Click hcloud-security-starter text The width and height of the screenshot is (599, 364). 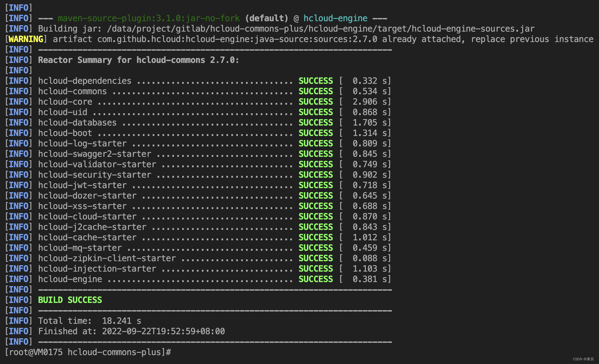(95, 175)
